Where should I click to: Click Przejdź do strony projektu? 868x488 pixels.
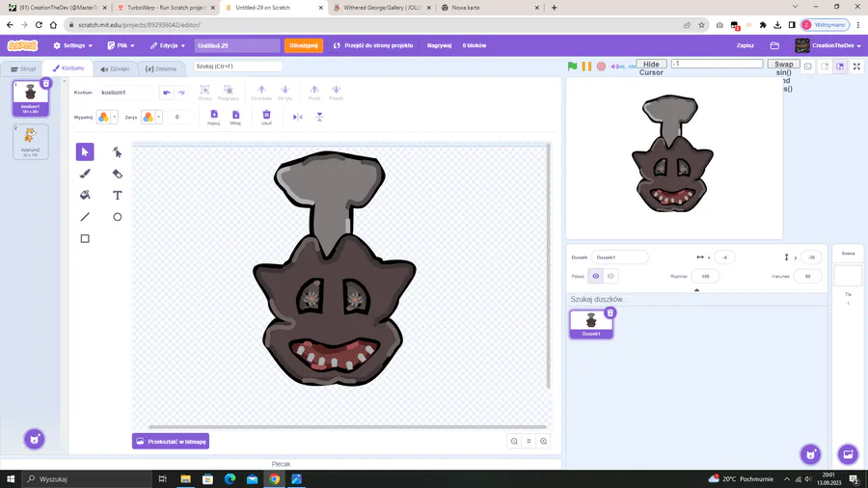point(373,45)
